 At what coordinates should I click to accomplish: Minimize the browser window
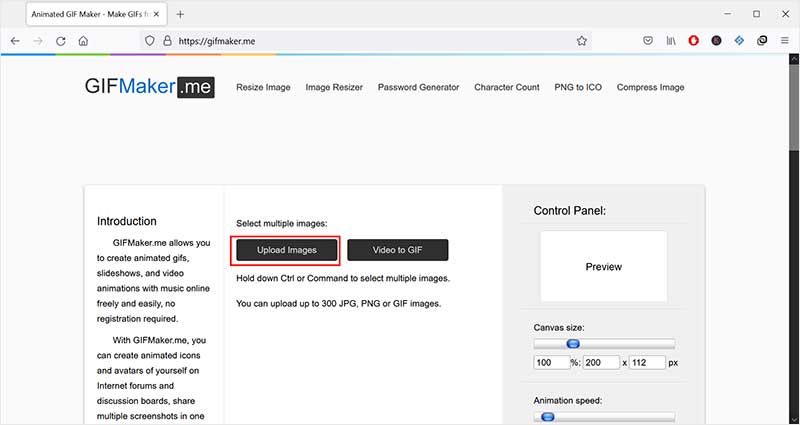point(728,14)
